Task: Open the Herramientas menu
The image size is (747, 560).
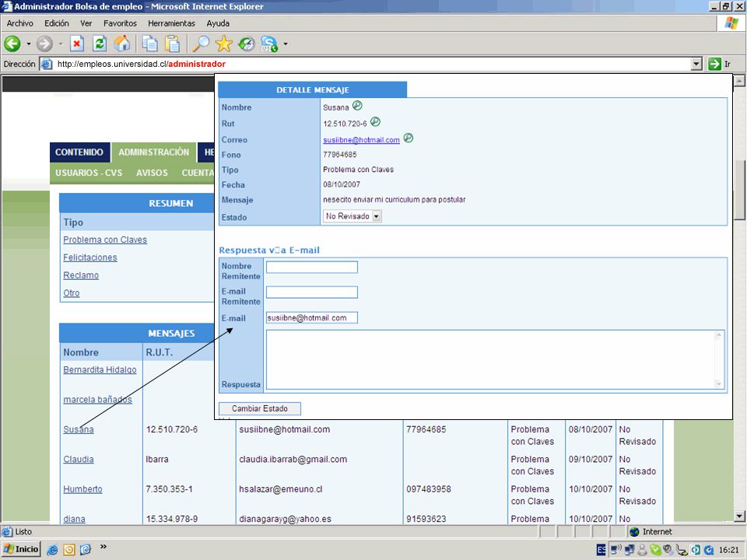Action: (171, 23)
